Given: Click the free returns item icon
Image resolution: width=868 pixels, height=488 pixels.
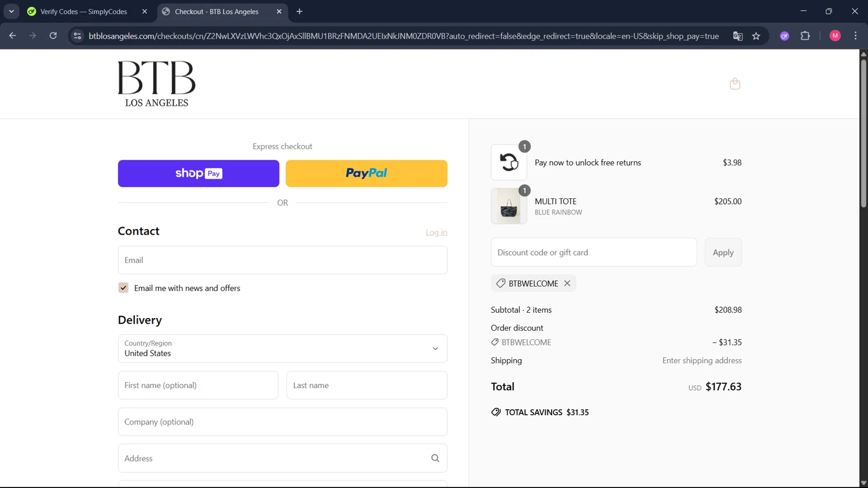Looking at the screenshot, I should coord(509,162).
